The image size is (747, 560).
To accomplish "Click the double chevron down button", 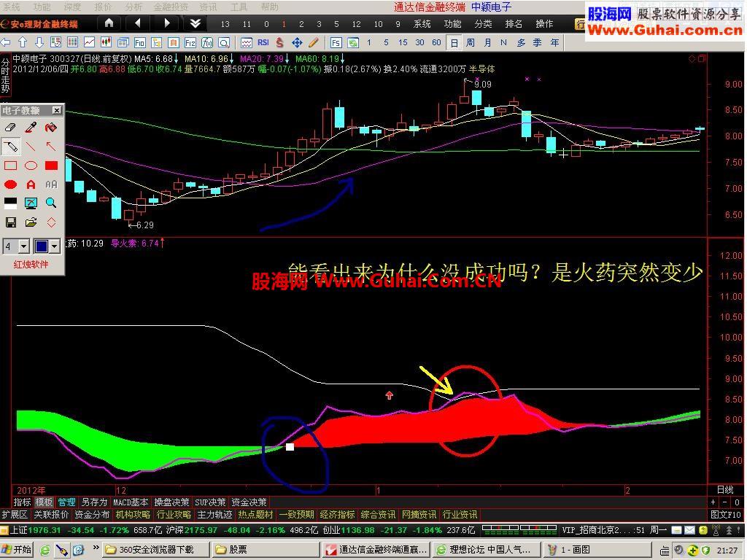I will click(196, 23).
